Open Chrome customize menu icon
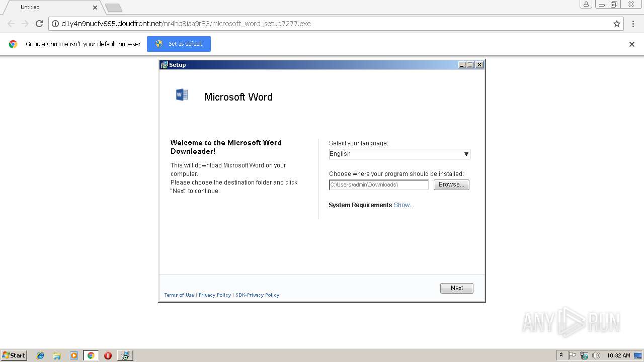Screen dimensions: 644x362 (x=632, y=24)
